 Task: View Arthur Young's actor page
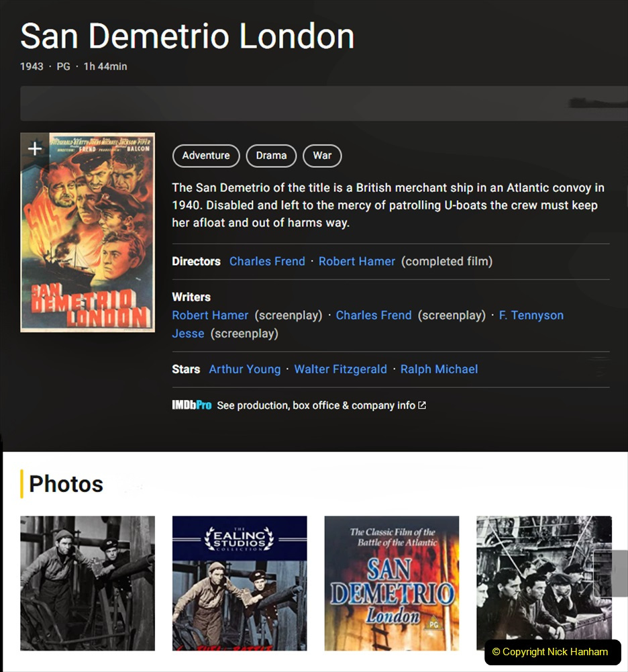pos(245,369)
